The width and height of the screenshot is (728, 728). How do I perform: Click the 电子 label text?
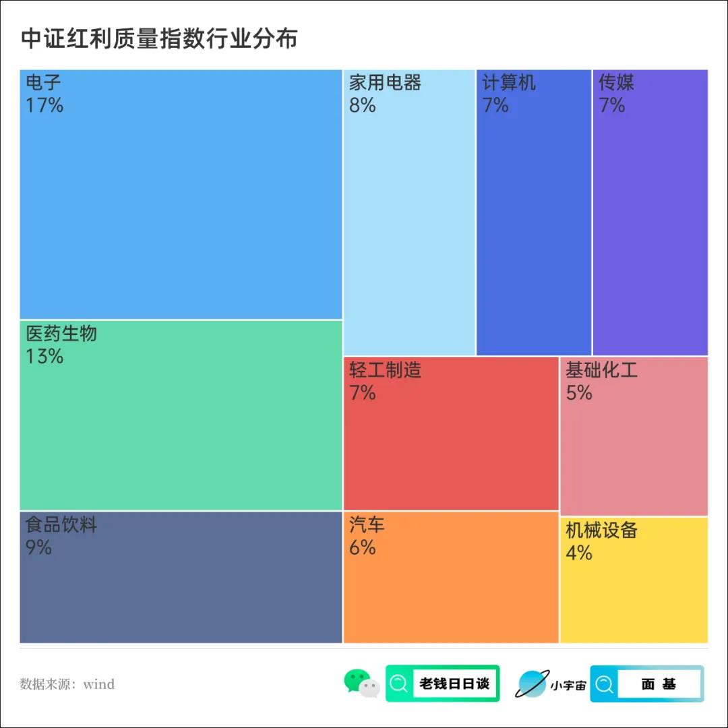point(44,84)
